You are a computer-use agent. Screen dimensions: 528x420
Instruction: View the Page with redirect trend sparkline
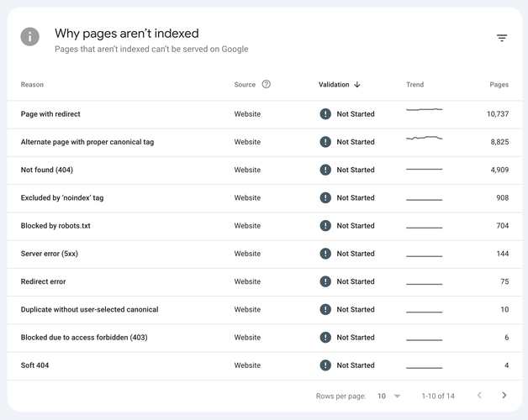424,110
